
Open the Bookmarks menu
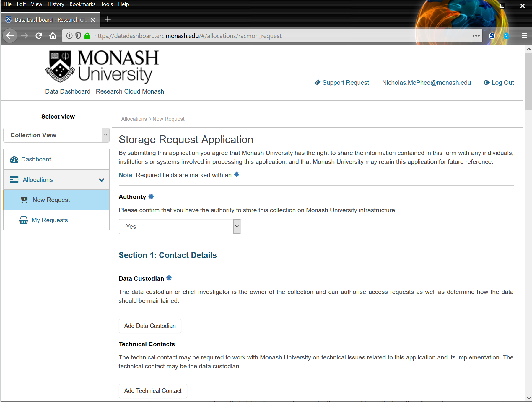[x=82, y=4]
